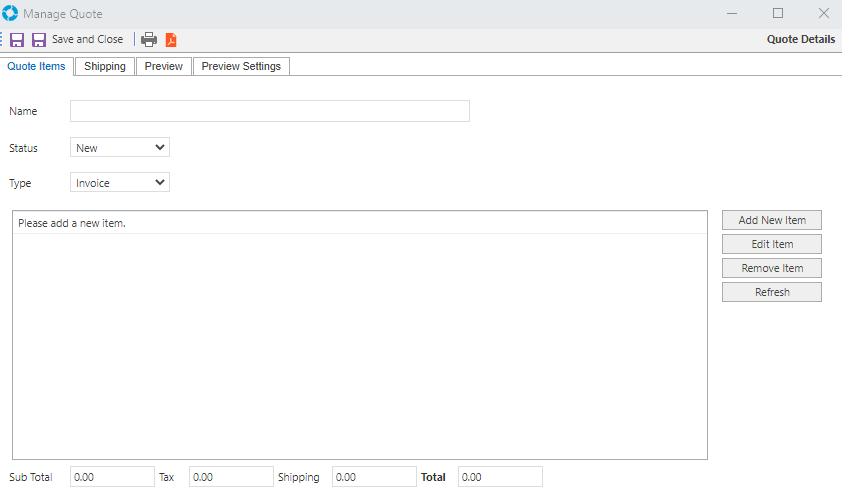Refresh the quote items list
This screenshot has width=842, height=499.
(771, 292)
